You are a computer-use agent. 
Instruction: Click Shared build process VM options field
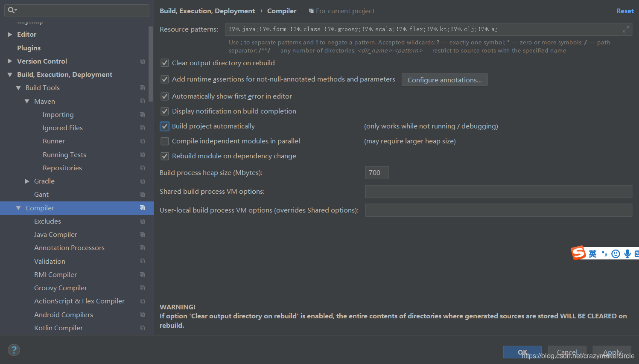click(x=499, y=192)
